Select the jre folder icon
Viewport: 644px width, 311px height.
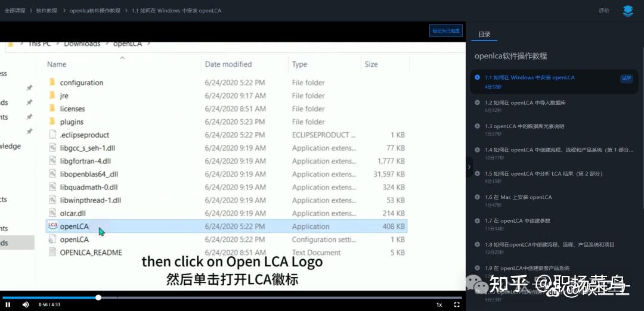pos(52,95)
